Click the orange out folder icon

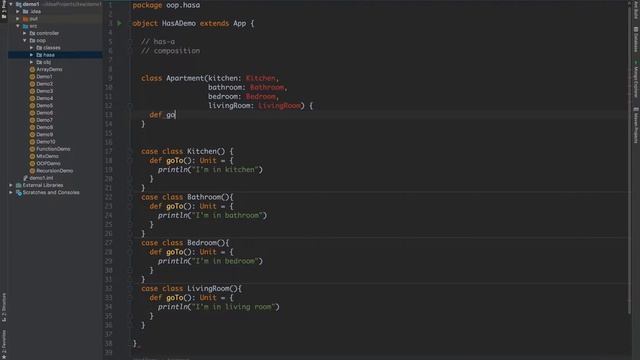pyautogui.click(x=26, y=19)
